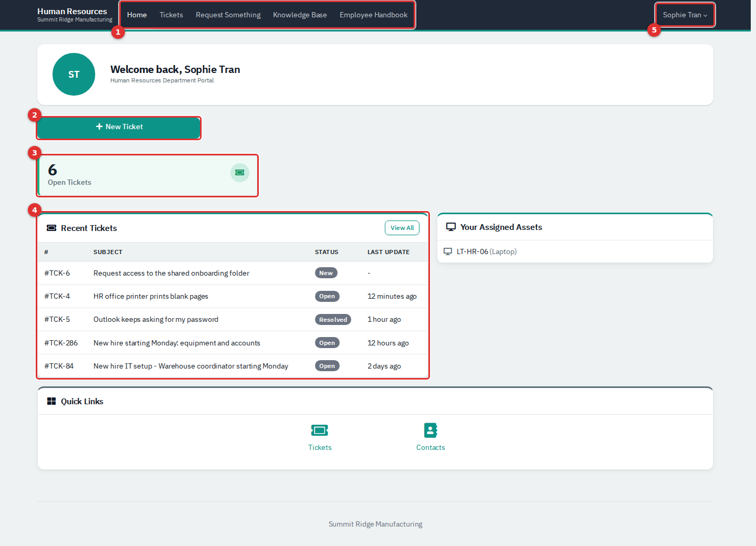This screenshot has width=756, height=546.
Task: Click the Open status badge for TCK-4
Action: [327, 296]
